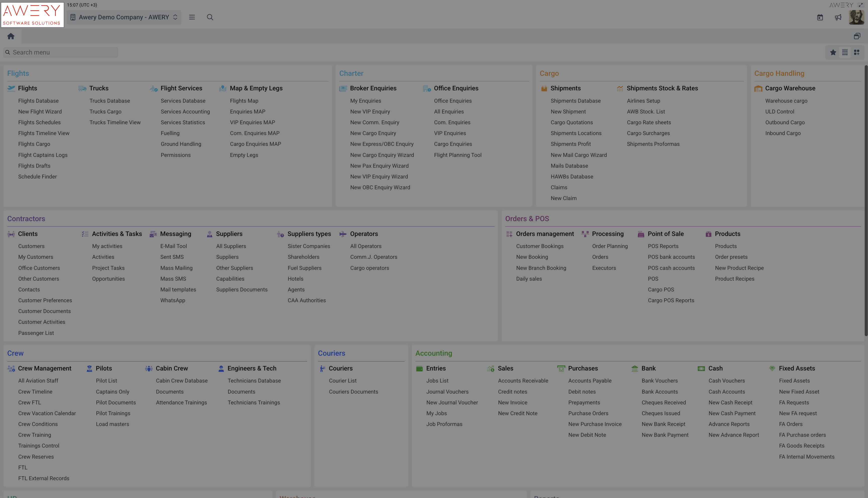Click the home icon tab
The image size is (868, 498).
(11, 36)
